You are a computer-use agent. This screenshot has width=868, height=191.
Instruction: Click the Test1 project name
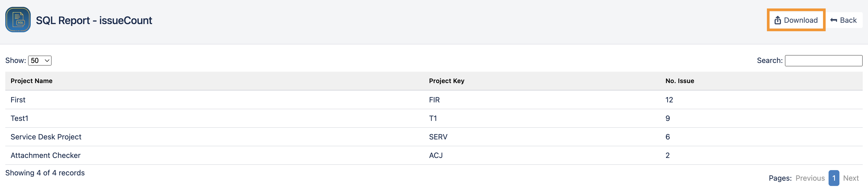20,118
